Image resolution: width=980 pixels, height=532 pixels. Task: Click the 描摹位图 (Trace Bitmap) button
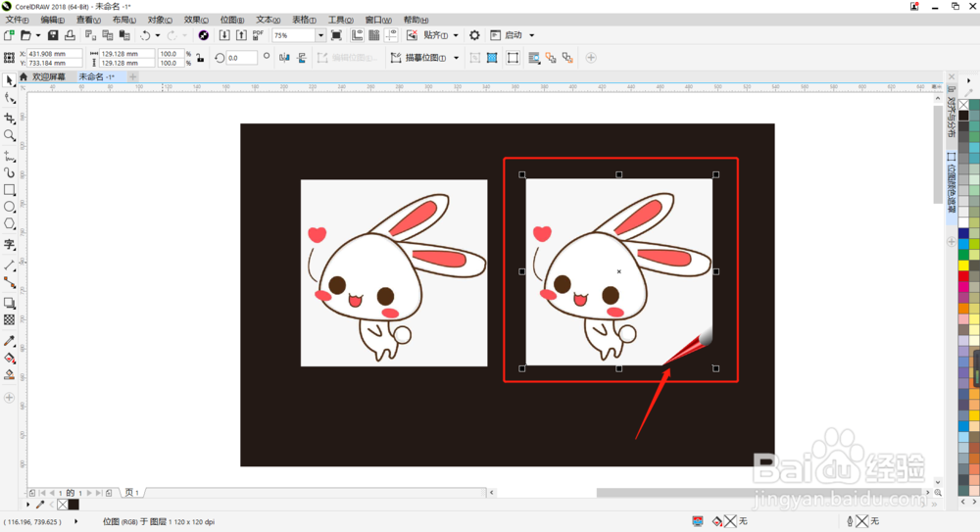tap(418, 58)
